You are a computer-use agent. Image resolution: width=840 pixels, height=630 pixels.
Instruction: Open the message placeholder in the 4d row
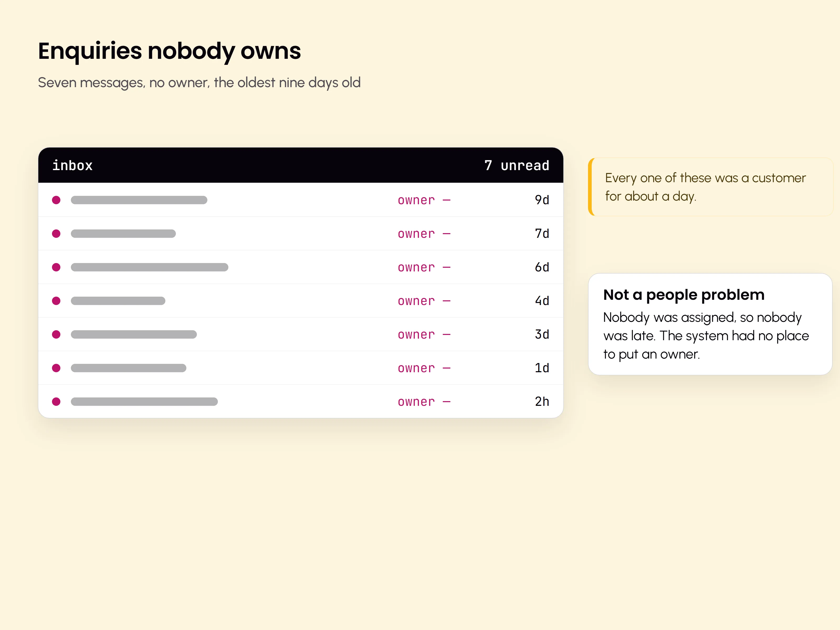118,301
